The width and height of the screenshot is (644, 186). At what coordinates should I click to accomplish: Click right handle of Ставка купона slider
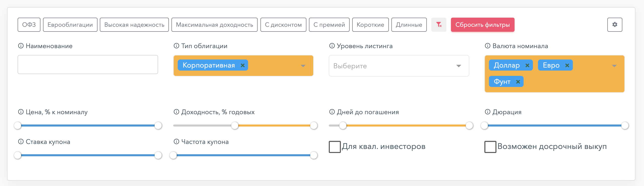point(158,155)
